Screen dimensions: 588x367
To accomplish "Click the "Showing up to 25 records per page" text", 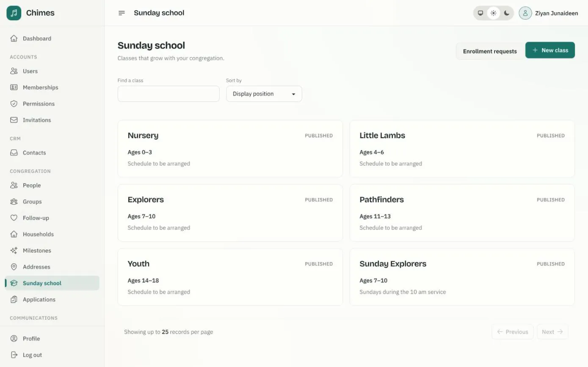I will tap(168, 332).
